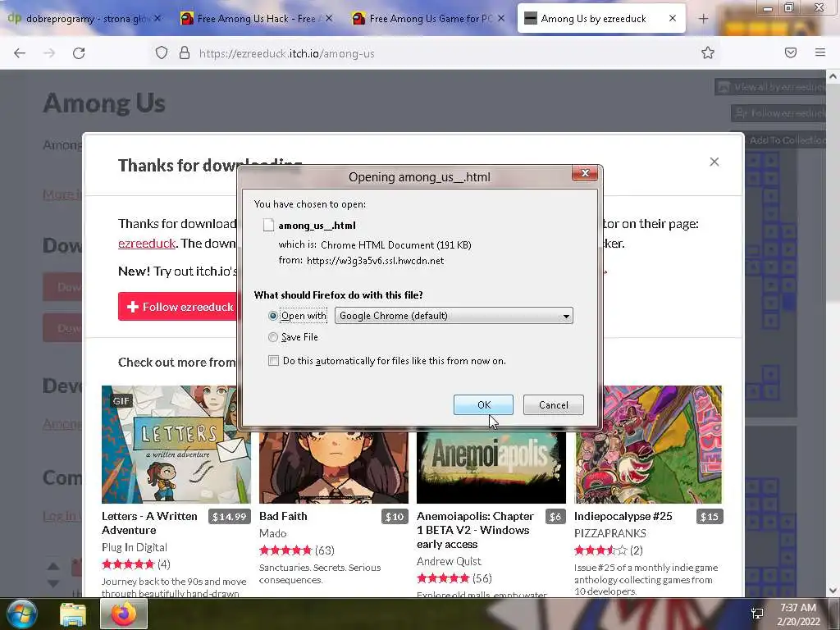Click the Bad Faith game thumbnail
Screen dimensions: 840x630
click(334, 467)
